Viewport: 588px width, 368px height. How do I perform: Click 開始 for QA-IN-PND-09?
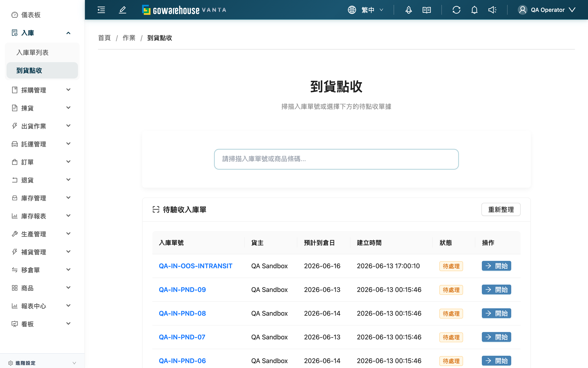coord(496,290)
